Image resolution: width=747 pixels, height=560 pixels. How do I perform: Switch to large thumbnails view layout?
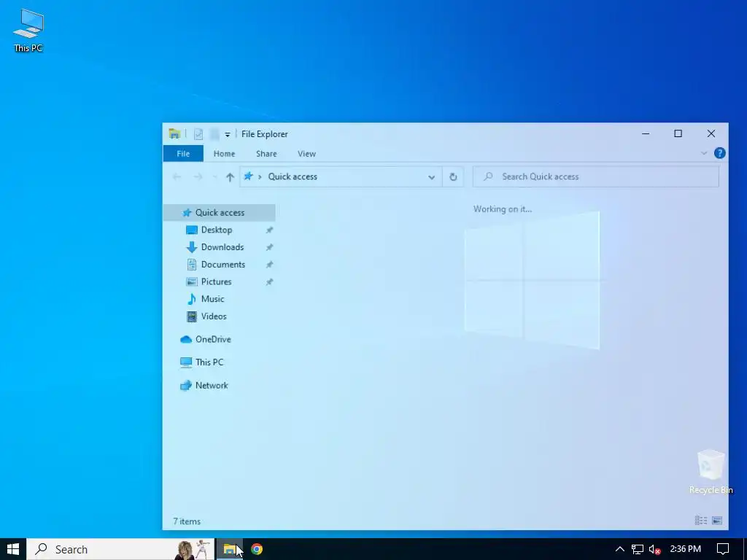pyautogui.click(x=717, y=521)
